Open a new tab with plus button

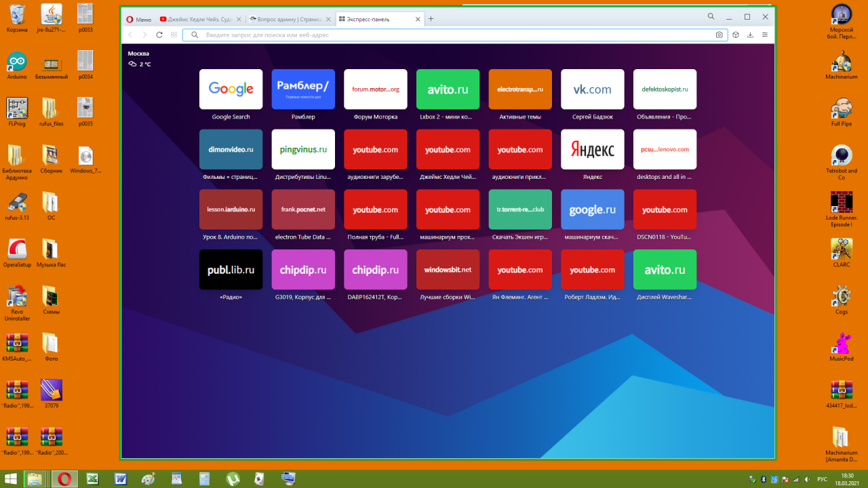431,19
